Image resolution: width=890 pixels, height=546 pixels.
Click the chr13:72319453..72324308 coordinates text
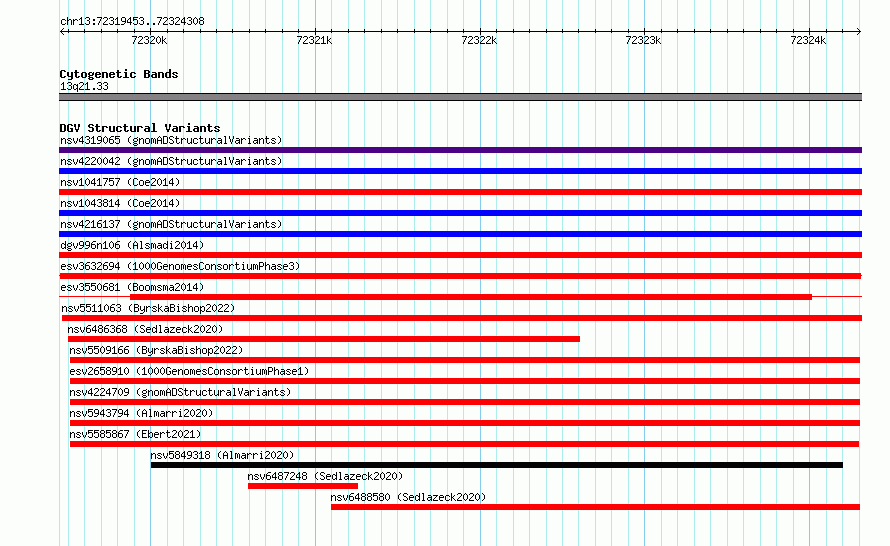pos(132,21)
